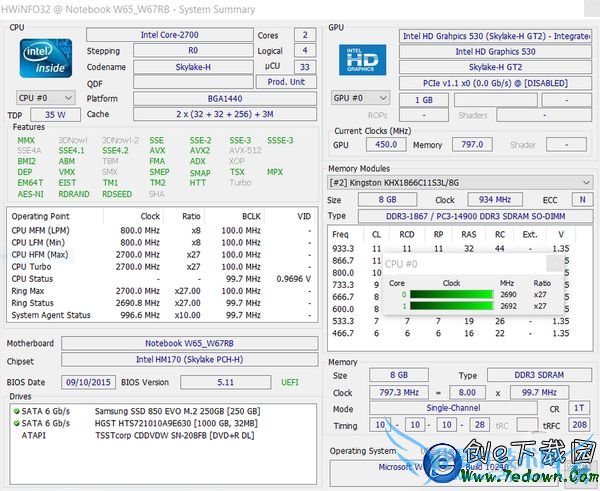Click the CR value 1T

[x=579, y=408]
